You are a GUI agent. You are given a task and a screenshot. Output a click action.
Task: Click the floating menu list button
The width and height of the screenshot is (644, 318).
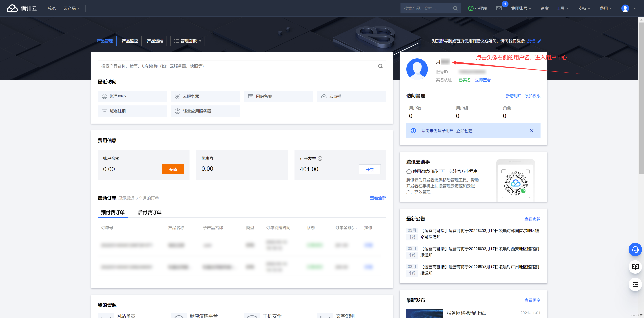pos(635,284)
